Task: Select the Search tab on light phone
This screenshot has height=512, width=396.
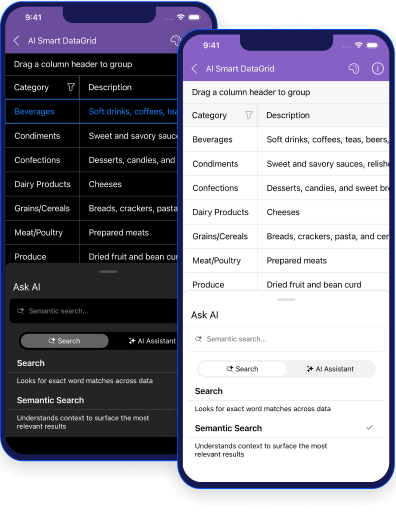Action: click(242, 369)
